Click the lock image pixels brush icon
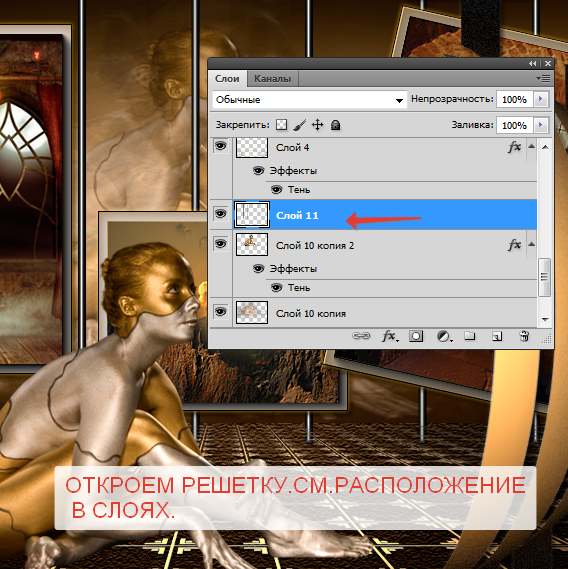Image resolution: width=568 pixels, height=569 pixels. pyautogui.click(x=299, y=125)
